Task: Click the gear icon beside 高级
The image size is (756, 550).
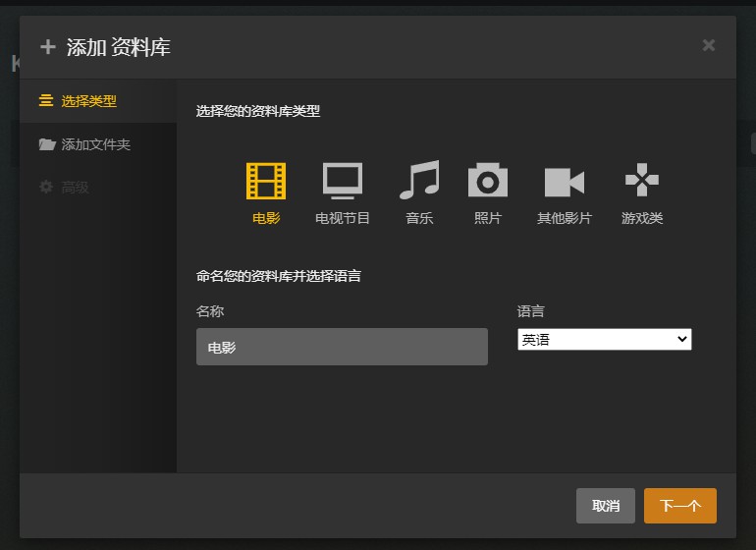Action: [x=46, y=187]
